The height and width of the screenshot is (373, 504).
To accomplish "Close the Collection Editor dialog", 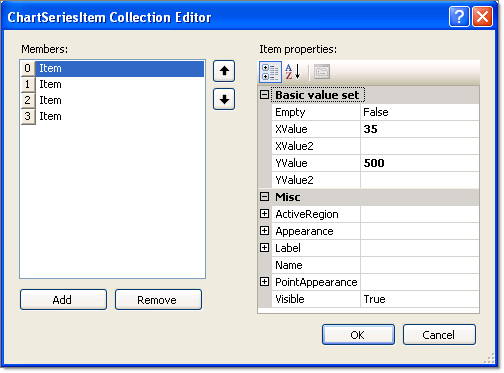I will (482, 17).
